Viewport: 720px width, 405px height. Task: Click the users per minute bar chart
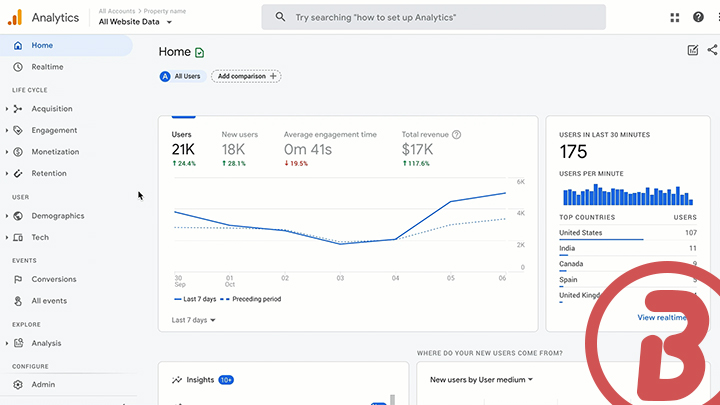pos(628,195)
